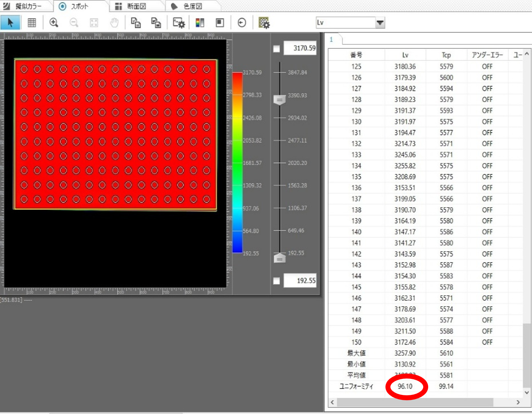Click the first copy document icon
The height and width of the screenshot is (414, 532).
(135, 23)
